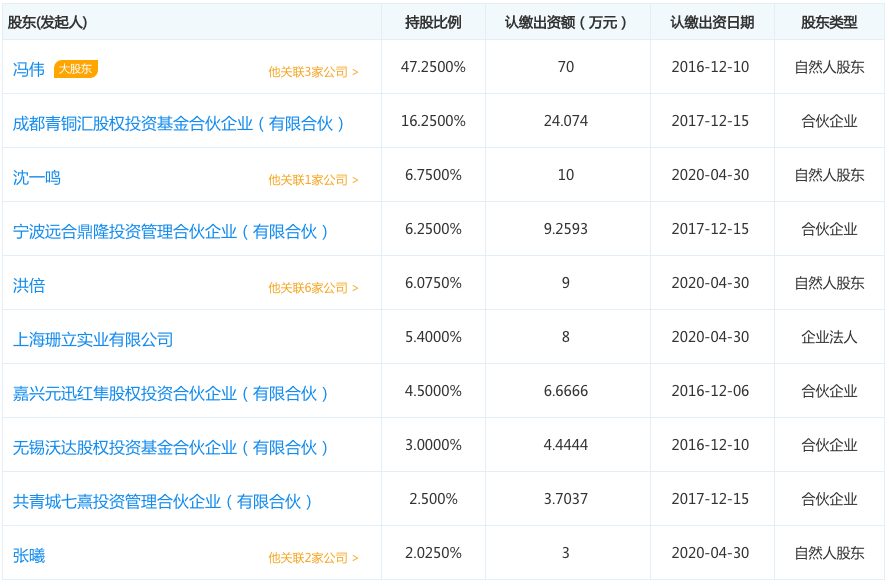Select the 2.0250% shareholding cell
The width and height of the screenshot is (889, 586).
(x=433, y=553)
